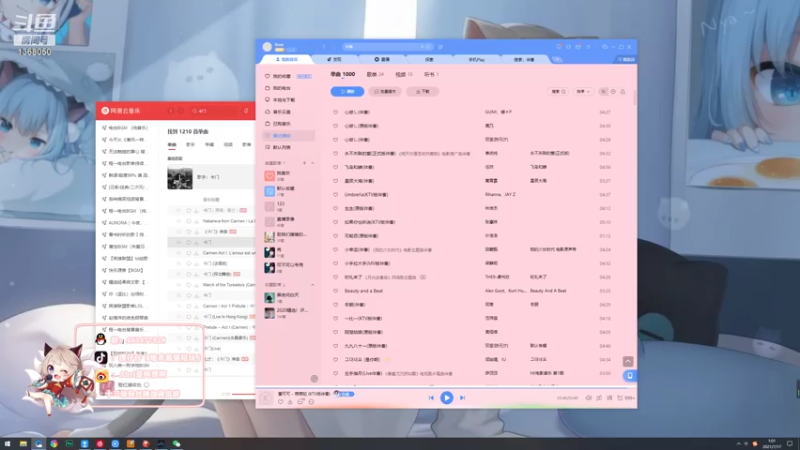The height and width of the screenshot is (450, 800).
Task: Open the main menu hamburger icon in title bar
Action: pos(588,46)
